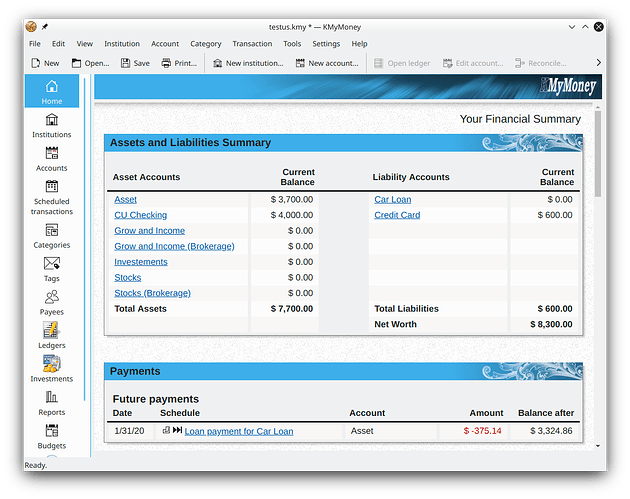Click the New file toolbar button
Image resolution: width=630 pixels, height=499 pixels.
point(44,63)
